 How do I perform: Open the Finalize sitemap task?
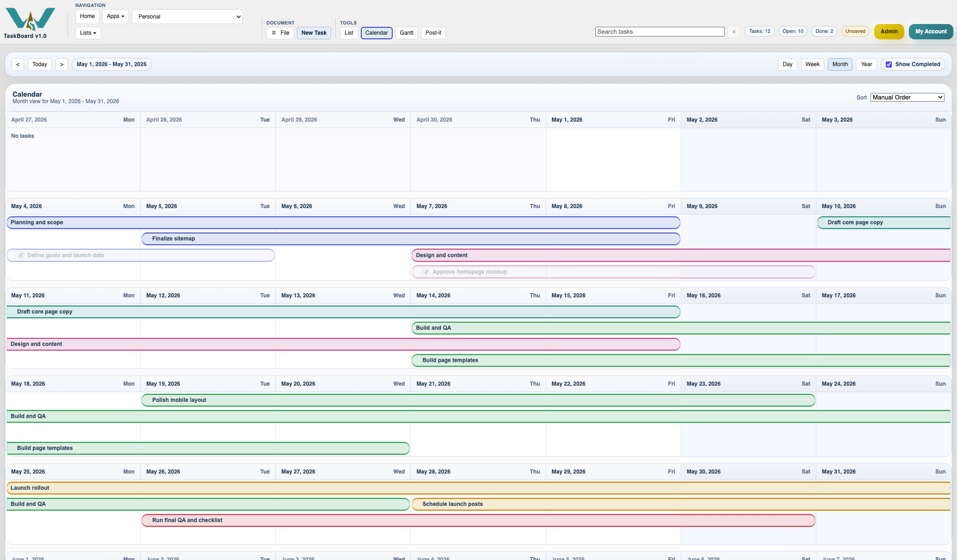tap(411, 239)
